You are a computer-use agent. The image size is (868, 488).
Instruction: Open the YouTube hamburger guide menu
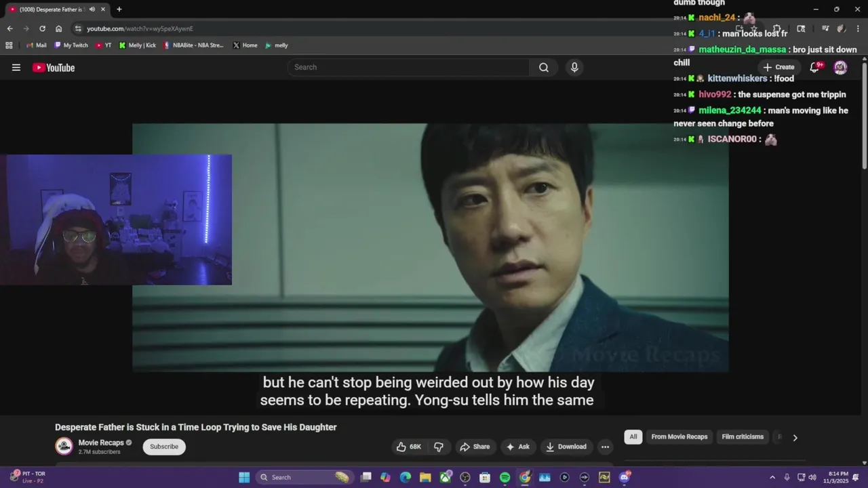click(x=16, y=67)
